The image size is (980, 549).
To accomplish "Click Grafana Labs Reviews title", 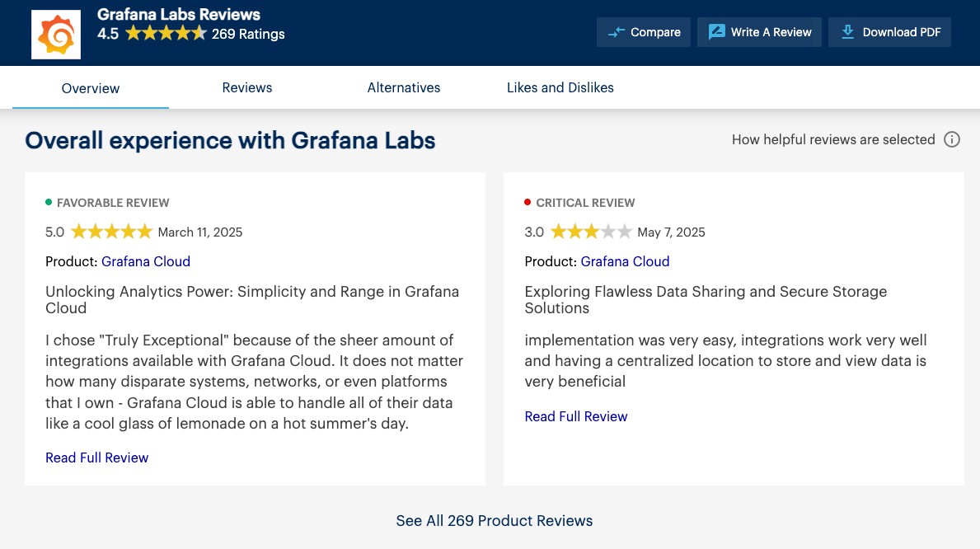I will pyautogui.click(x=179, y=14).
